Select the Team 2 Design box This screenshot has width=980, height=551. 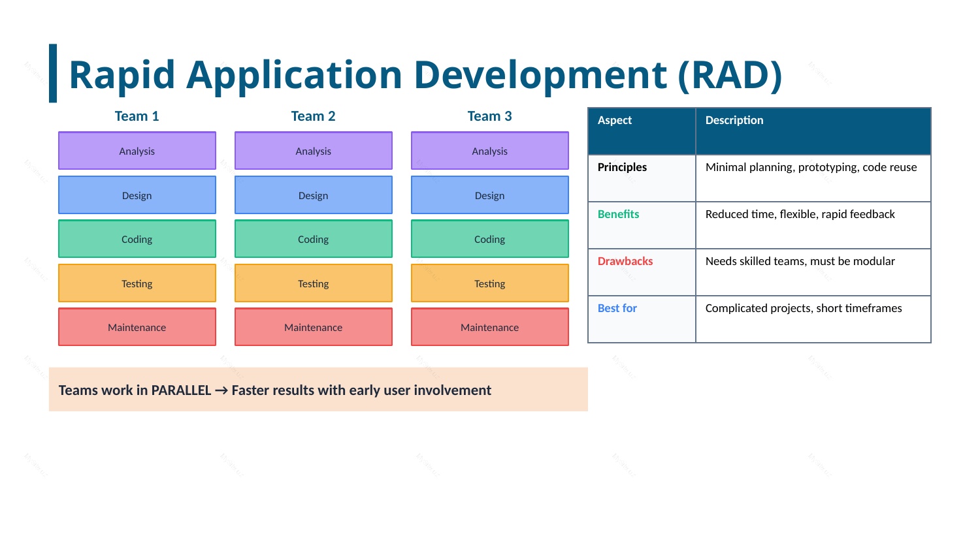[313, 195]
